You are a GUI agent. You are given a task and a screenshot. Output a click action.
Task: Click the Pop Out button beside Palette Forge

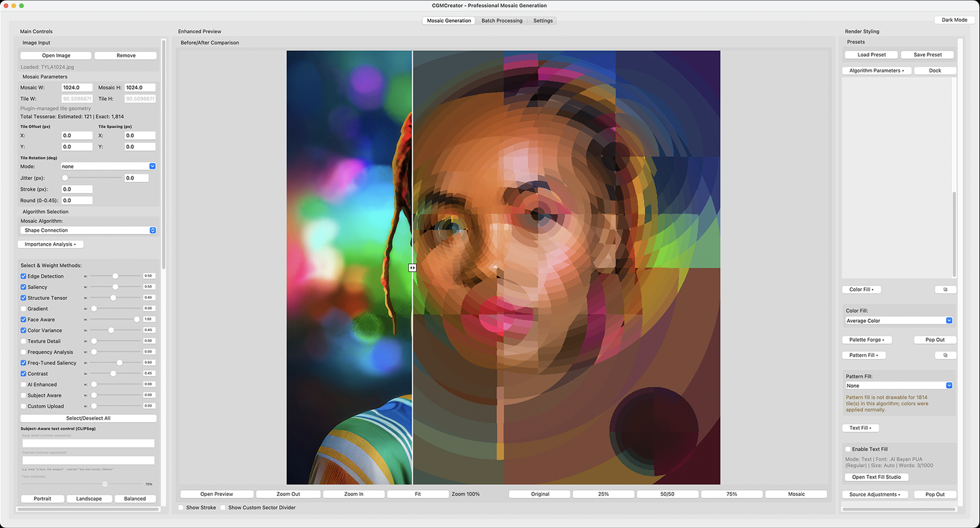[935, 340]
